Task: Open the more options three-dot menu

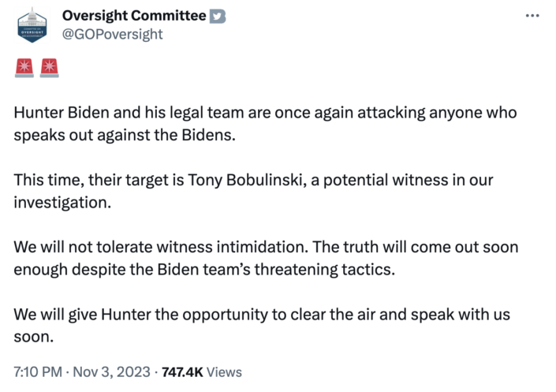Action: 532,16
